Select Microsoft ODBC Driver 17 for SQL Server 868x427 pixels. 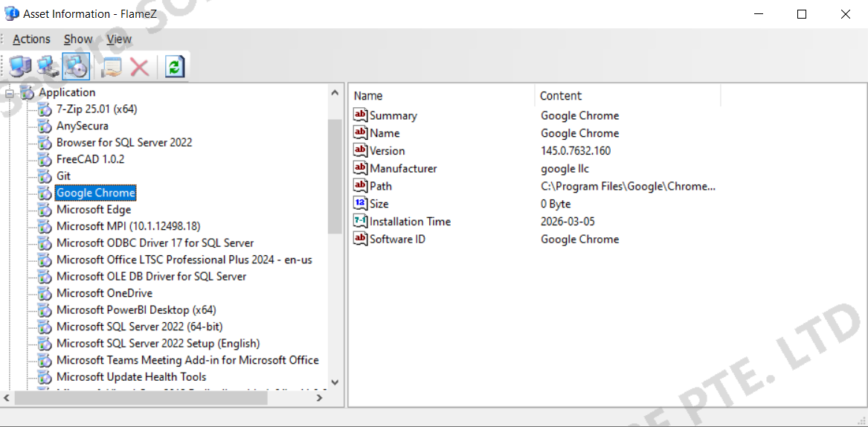pyautogui.click(x=155, y=243)
